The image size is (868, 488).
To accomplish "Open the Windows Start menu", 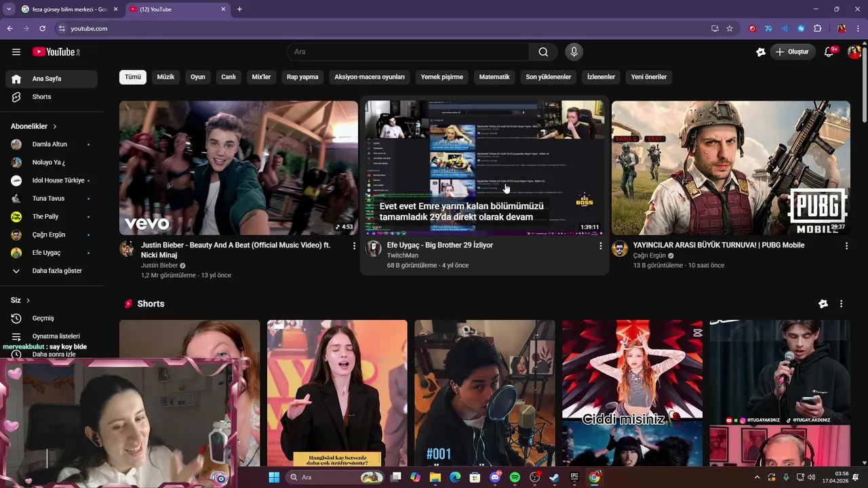I will (x=274, y=477).
